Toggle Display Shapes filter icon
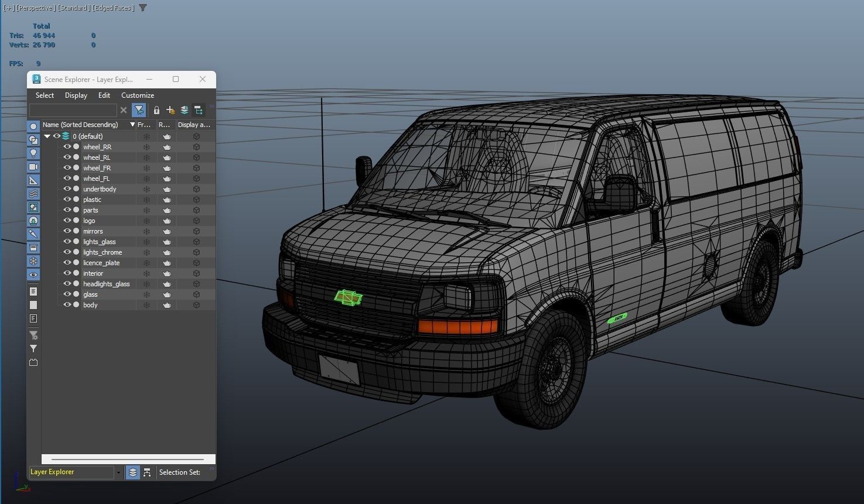 [33, 140]
